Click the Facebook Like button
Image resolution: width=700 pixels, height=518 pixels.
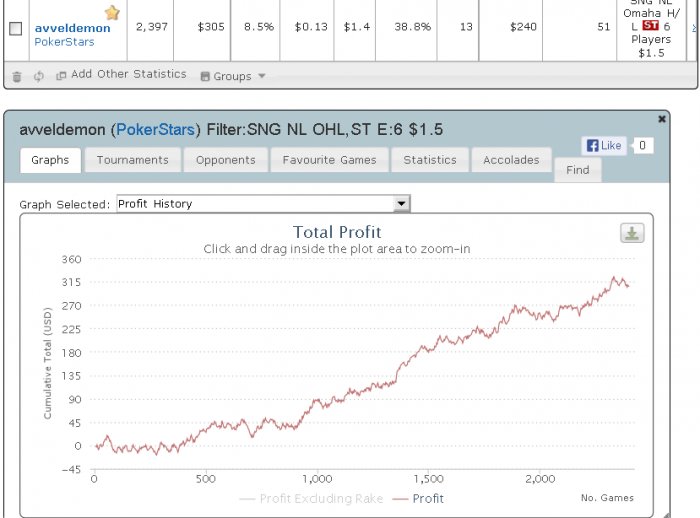[x=604, y=145]
